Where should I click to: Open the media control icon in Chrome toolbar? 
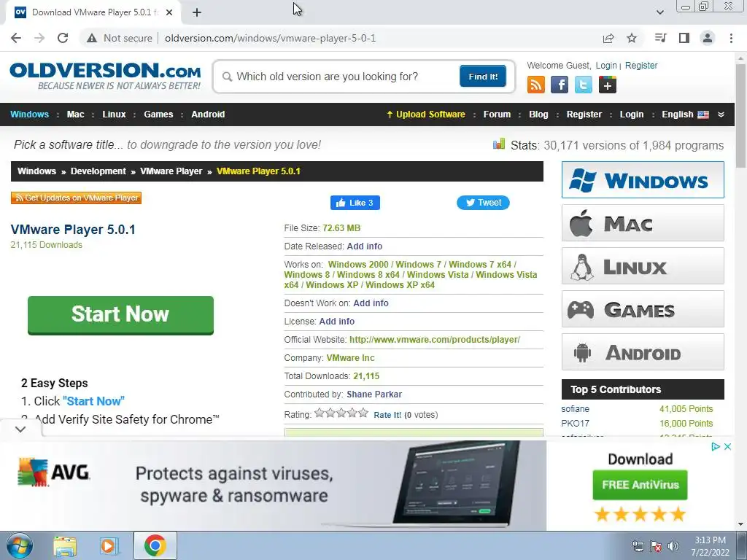(661, 38)
